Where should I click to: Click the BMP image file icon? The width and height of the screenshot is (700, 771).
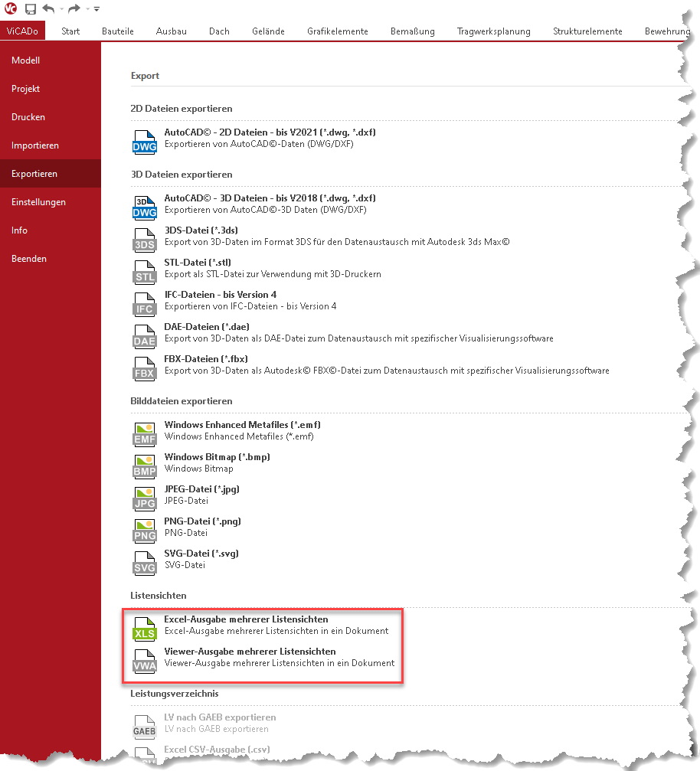tap(144, 466)
